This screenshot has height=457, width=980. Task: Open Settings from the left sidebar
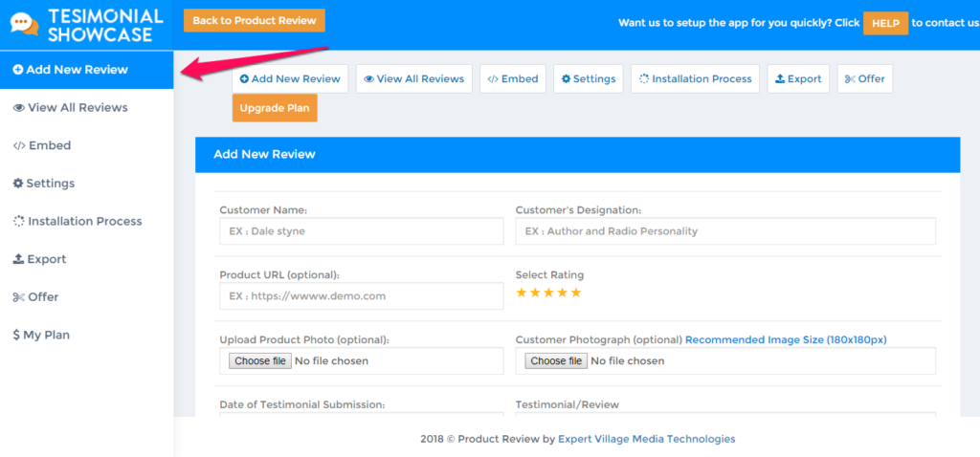coord(44,184)
